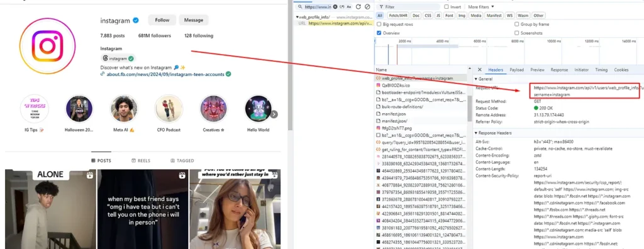Select the web_profile_info request row
Screen dimensions: 644x249
[421, 78]
